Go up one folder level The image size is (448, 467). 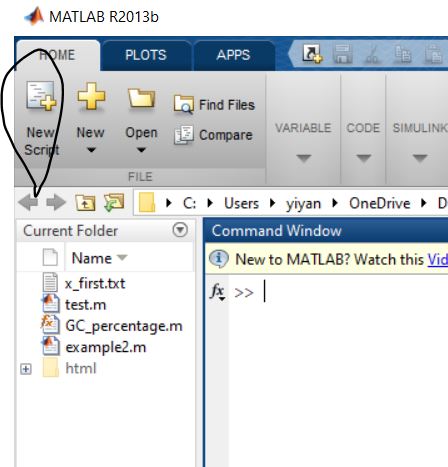click(x=85, y=203)
